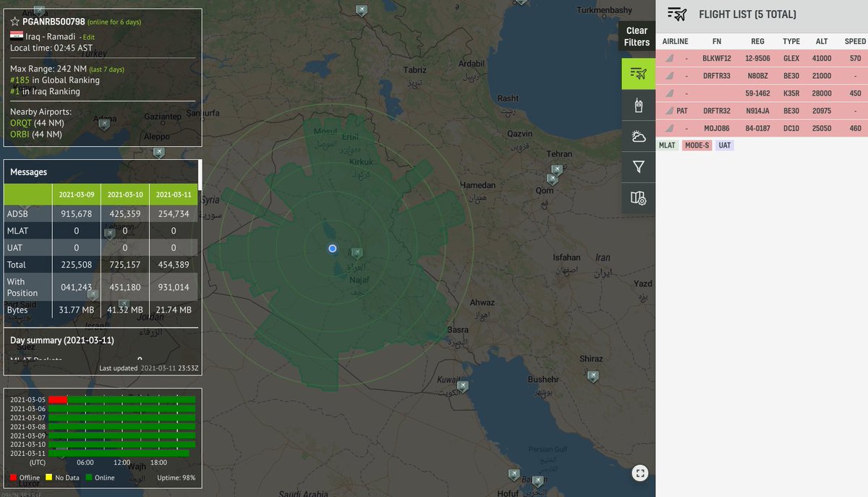Sort flight list by FN column
868x497 pixels.
click(717, 41)
